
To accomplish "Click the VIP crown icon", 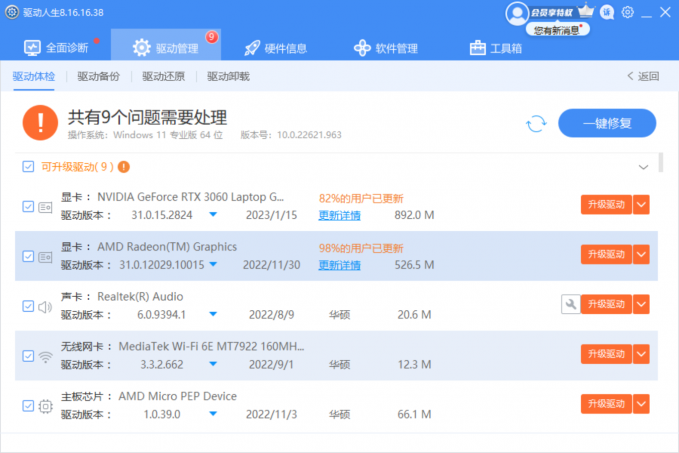I will coord(585,12).
